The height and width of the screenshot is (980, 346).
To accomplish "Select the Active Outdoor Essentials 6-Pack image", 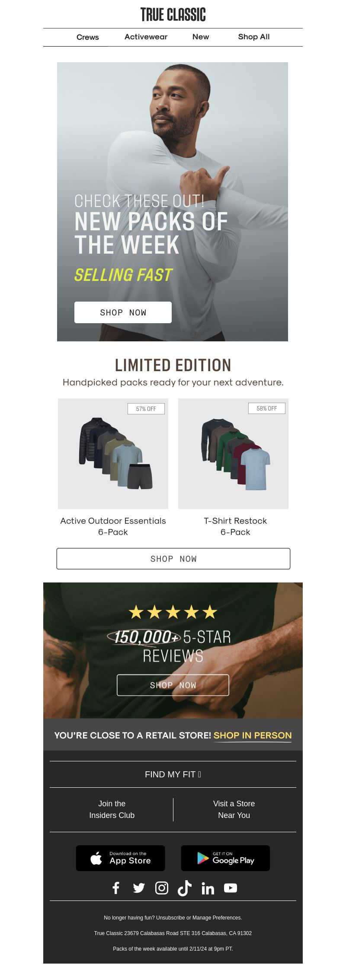I will (113, 454).
